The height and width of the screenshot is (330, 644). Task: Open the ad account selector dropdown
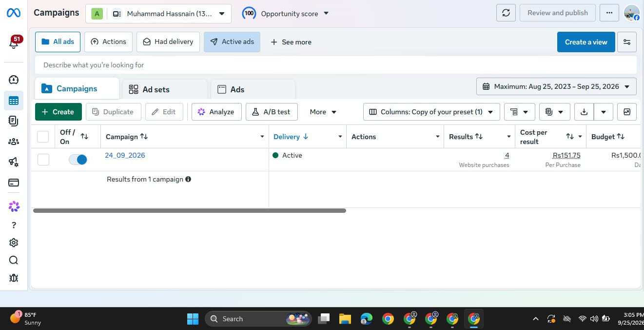click(x=158, y=14)
